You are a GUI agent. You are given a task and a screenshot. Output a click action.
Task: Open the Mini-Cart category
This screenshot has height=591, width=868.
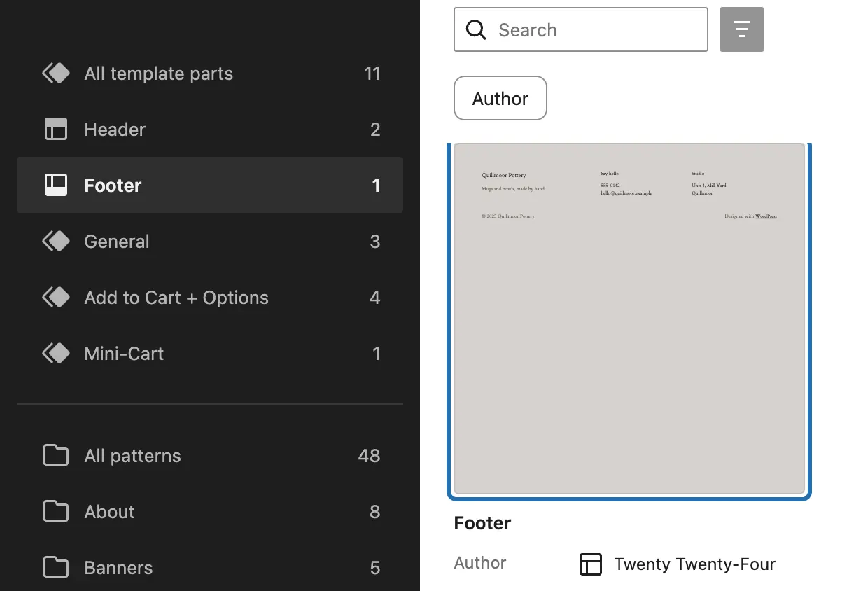tap(210, 354)
